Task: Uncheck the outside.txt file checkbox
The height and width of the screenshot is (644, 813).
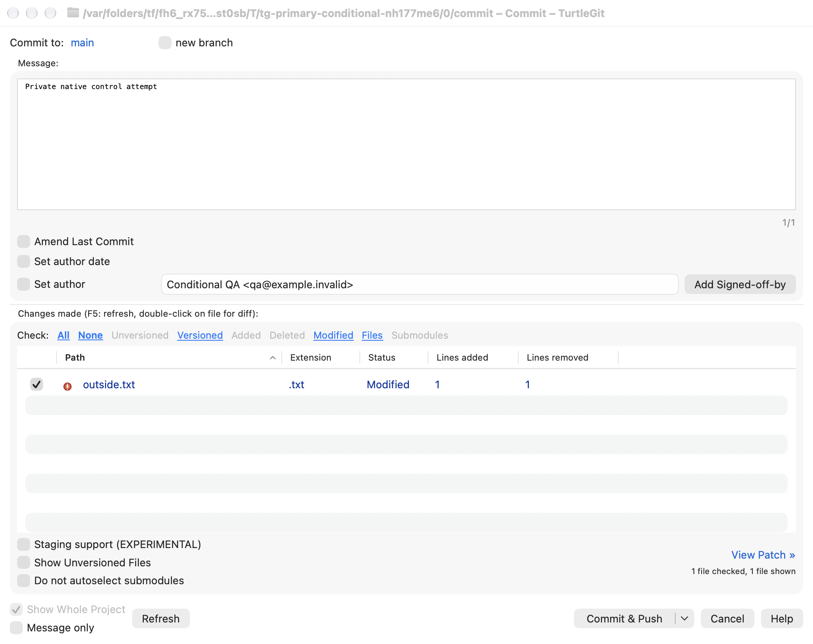Action: click(37, 384)
